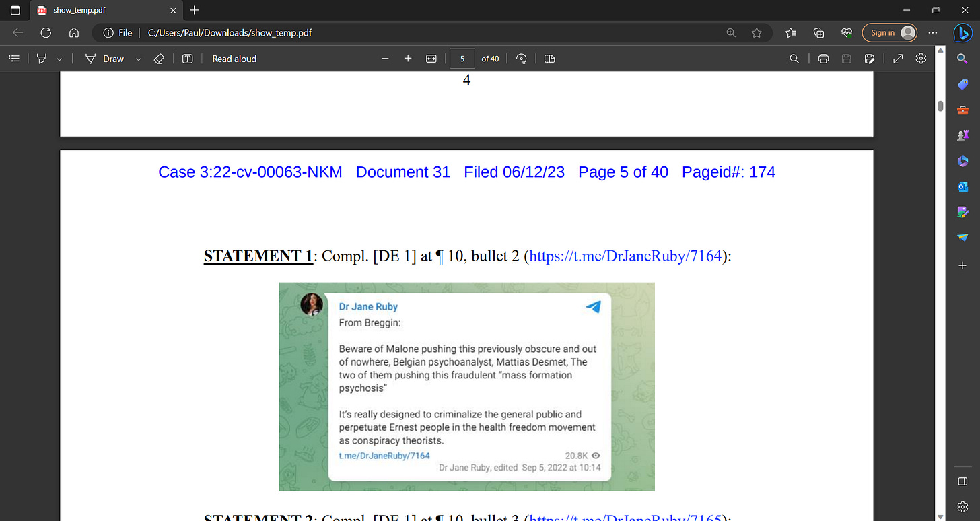Select the Erase tool

159,59
